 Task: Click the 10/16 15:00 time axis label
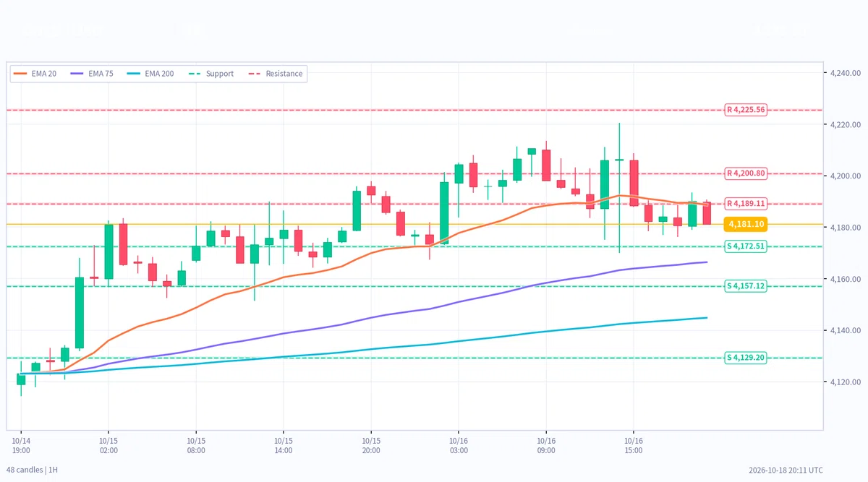point(634,444)
